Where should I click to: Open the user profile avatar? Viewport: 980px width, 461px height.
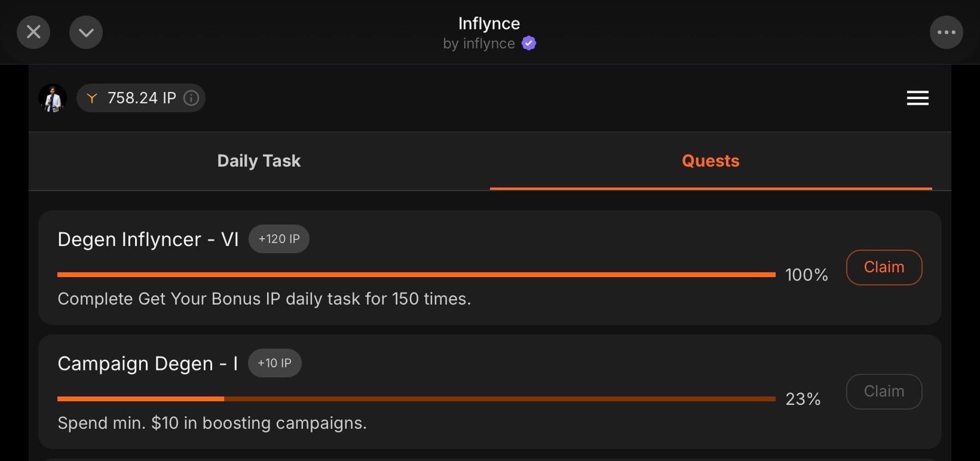52,98
